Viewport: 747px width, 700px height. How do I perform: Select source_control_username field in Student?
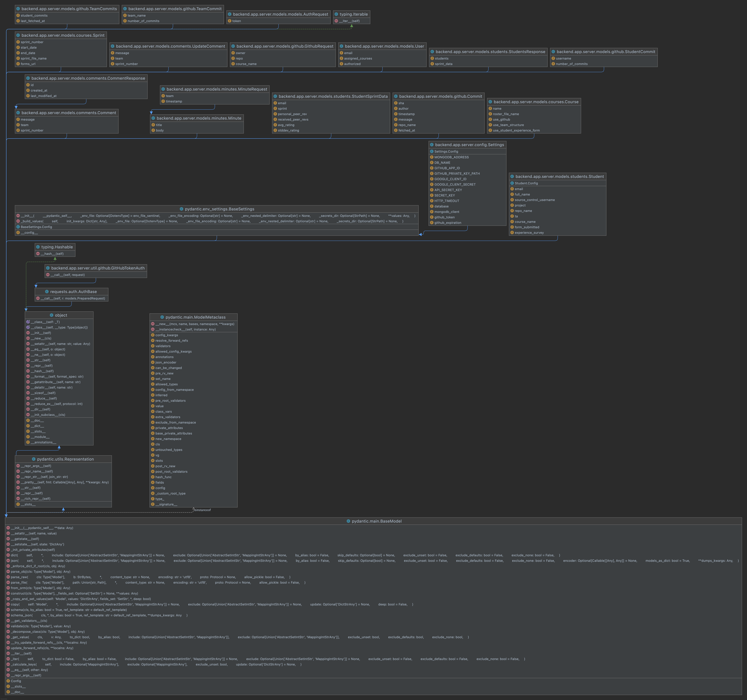coord(535,200)
